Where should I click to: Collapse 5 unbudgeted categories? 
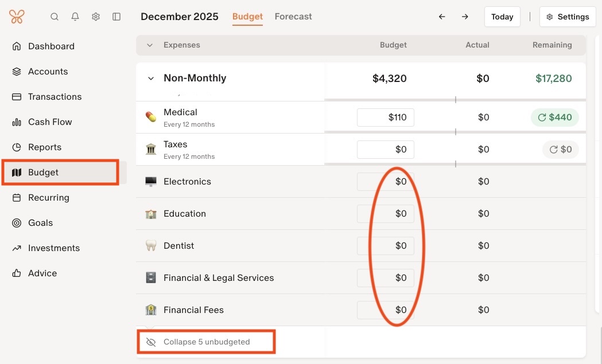click(207, 342)
